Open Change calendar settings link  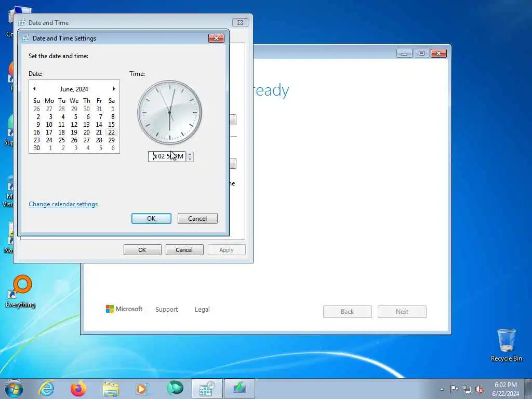pos(63,204)
